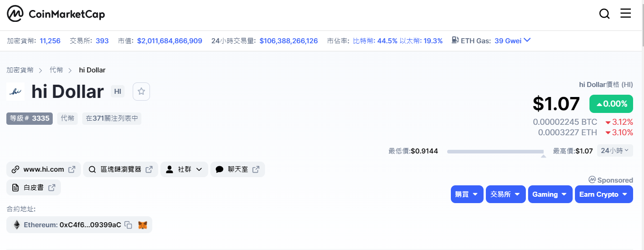
Task: Click Ethereum contract address 0xC4f6...09399aC
Action: click(x=90, y=225)
